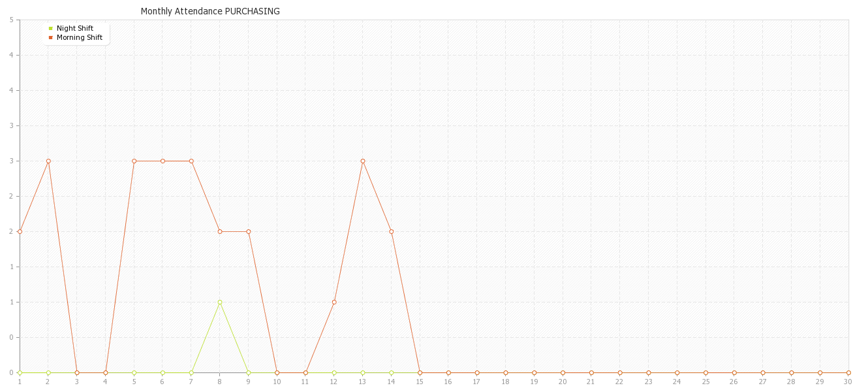The height and width of the screenshot is (392, 868).
Task: Select Night Shift zero point on day 6
Action: click(x=163, y=372)
